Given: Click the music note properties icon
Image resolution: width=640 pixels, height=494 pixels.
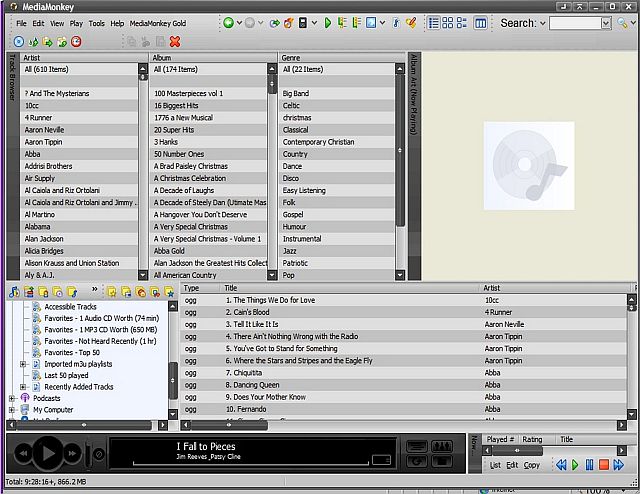Looking at the screenshot, I should point(396,23).
